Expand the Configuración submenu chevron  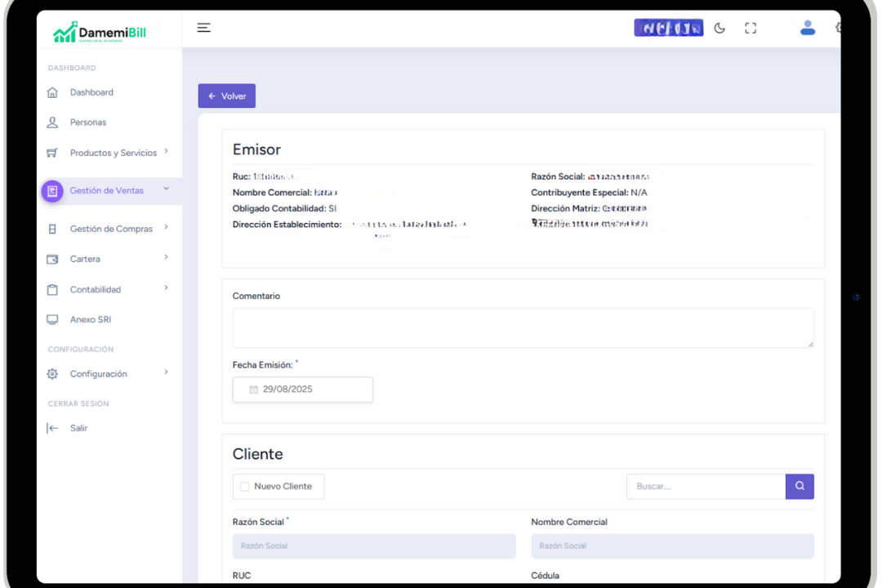pyautogui.click(x=166, y=372)
